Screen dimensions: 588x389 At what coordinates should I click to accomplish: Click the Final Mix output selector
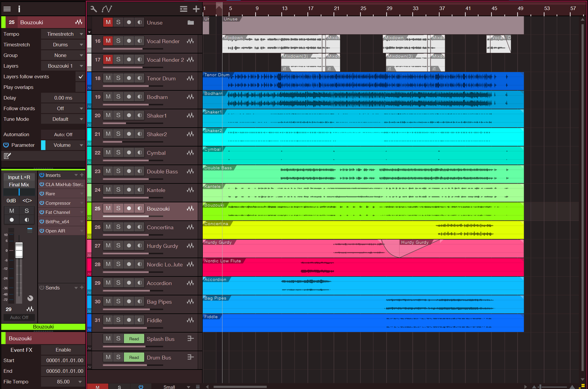coord(19,184)
